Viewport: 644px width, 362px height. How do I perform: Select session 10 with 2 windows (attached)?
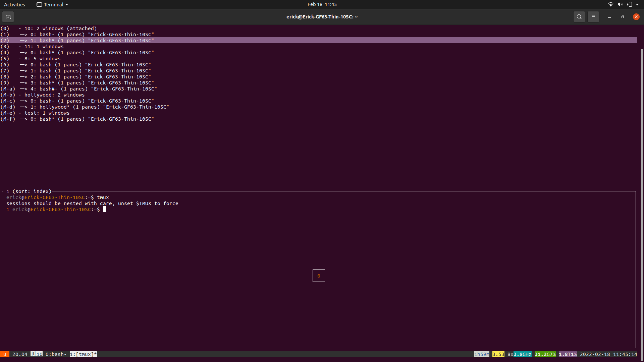(x=319, y=28)
